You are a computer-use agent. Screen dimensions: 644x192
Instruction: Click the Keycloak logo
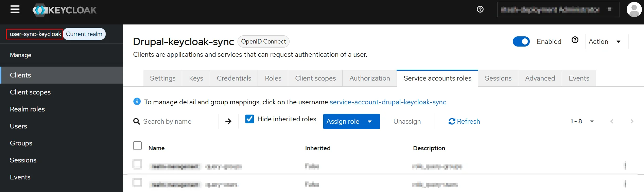65,10
